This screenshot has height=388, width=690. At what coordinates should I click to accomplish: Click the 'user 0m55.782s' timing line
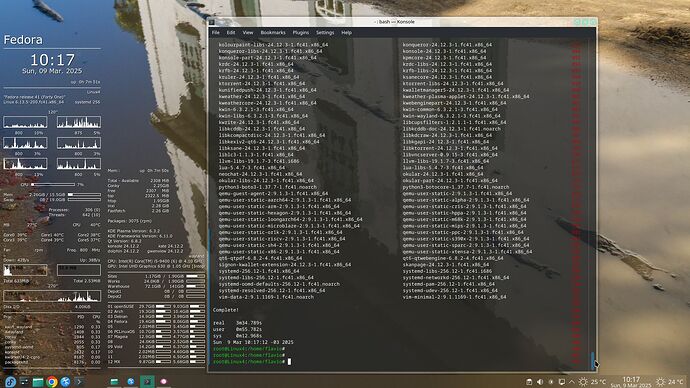point(237,329)
